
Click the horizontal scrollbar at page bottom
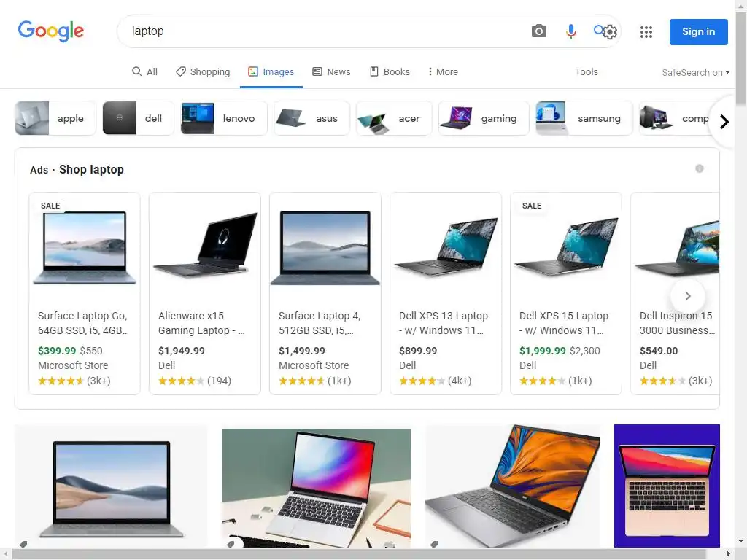pos(368,554)
